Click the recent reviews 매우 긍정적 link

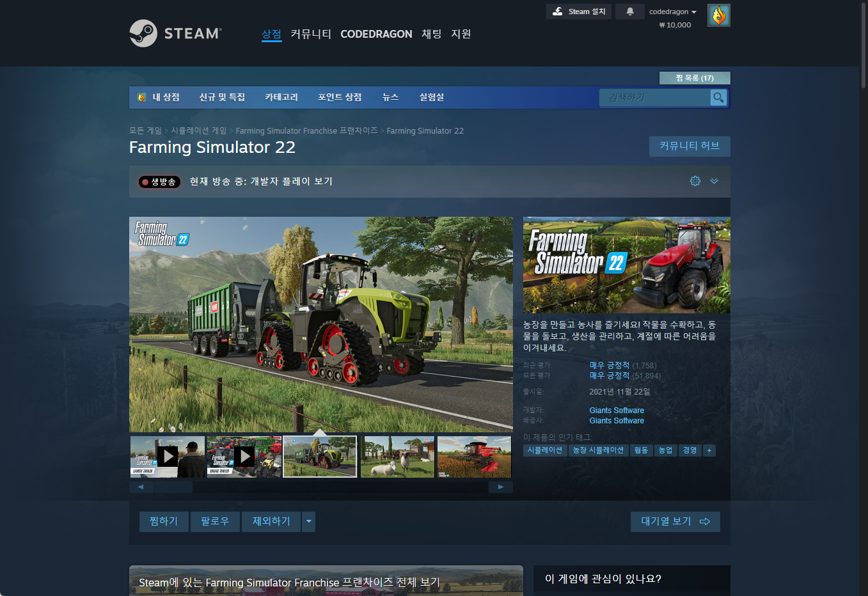(x=610, y=365)
